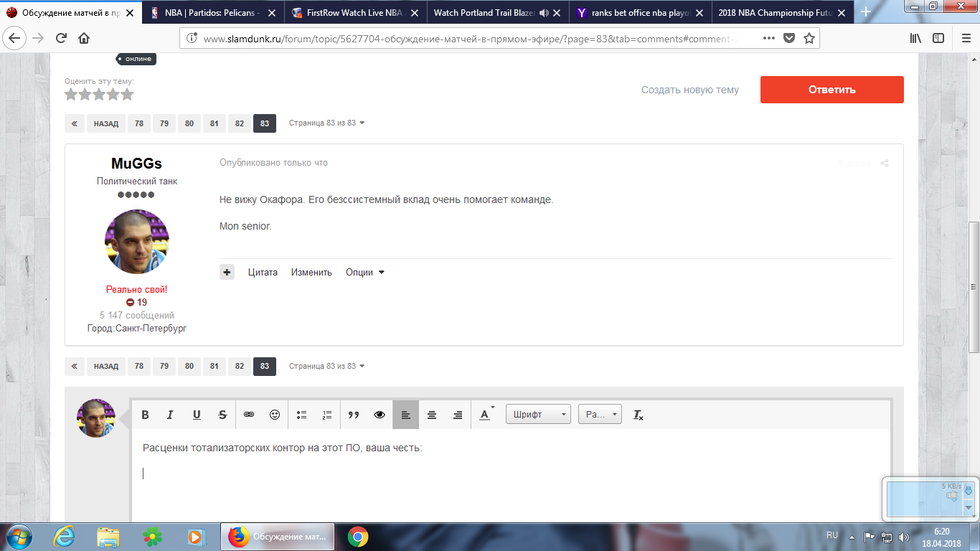This screenshot has height=551, width=980.
Task: Open the text color picker
Action: point(486,415)
